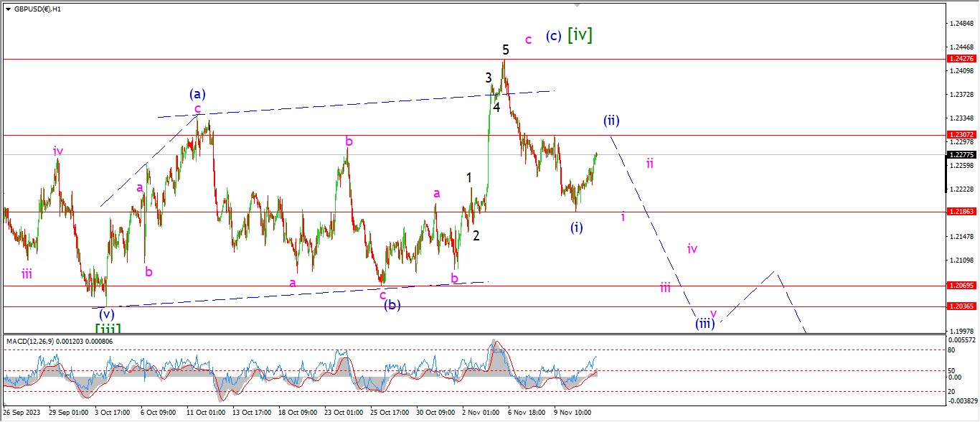Select the blue (a) wave label
The height and width of the screenshot is (422, 980).
click(198, 94)
